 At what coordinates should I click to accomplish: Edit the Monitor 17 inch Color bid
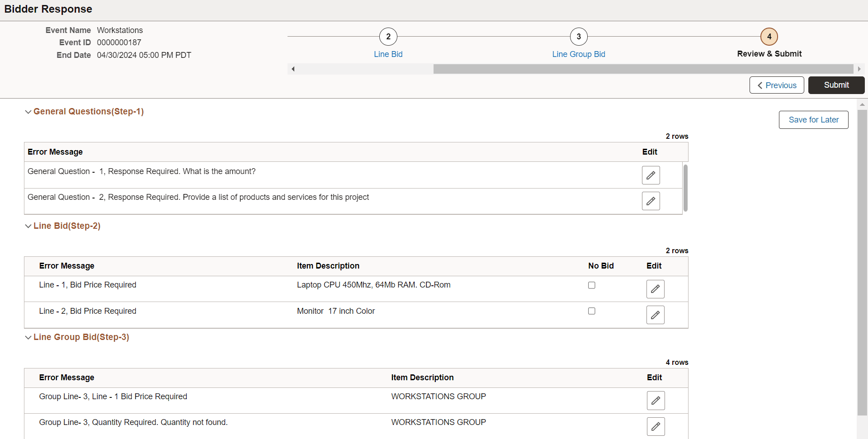(656, 315)
